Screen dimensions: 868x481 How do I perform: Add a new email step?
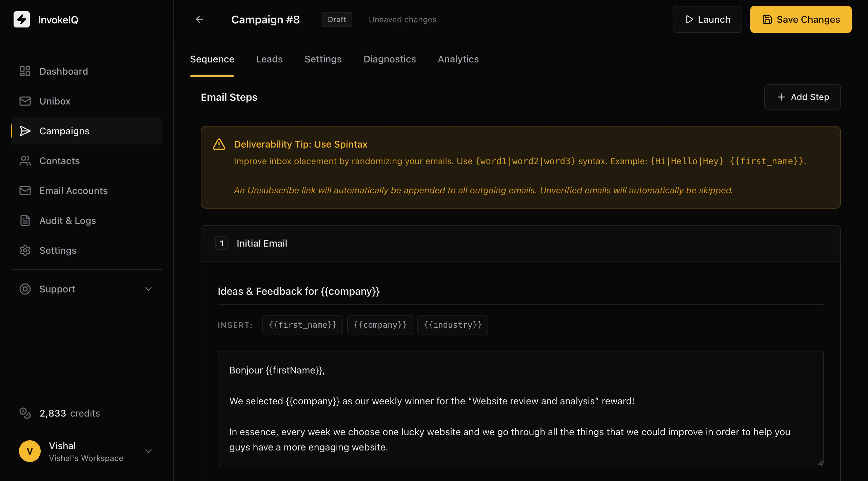[x=802, y=97]
